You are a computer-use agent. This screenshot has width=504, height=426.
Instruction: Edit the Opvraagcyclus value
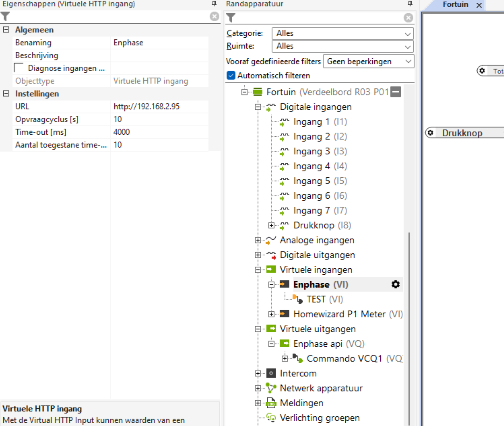[x=160, y=119]
